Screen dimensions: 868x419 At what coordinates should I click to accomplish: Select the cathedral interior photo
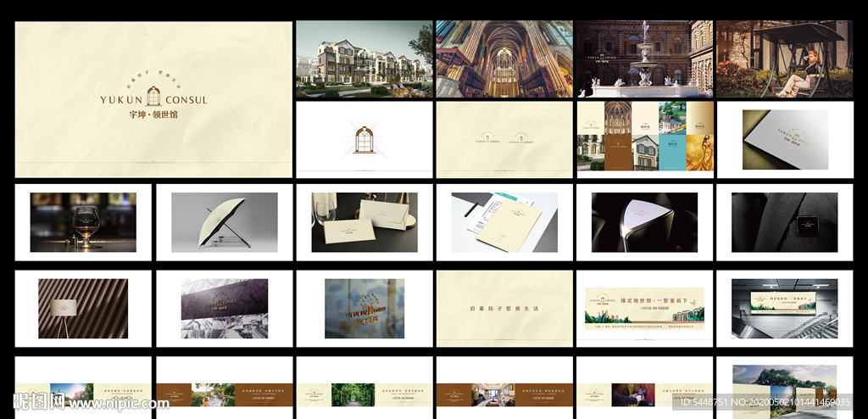tap(504, 59)
